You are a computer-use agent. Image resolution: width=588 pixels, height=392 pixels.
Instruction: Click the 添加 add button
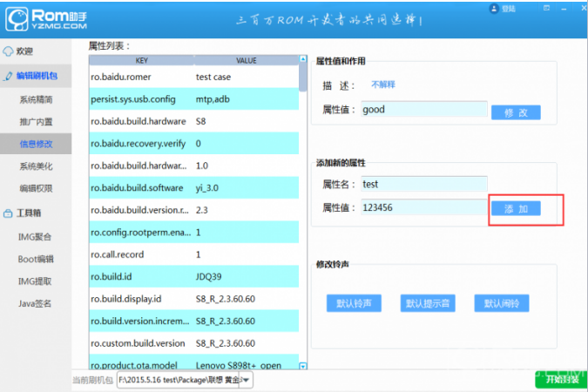pos(516,208)
